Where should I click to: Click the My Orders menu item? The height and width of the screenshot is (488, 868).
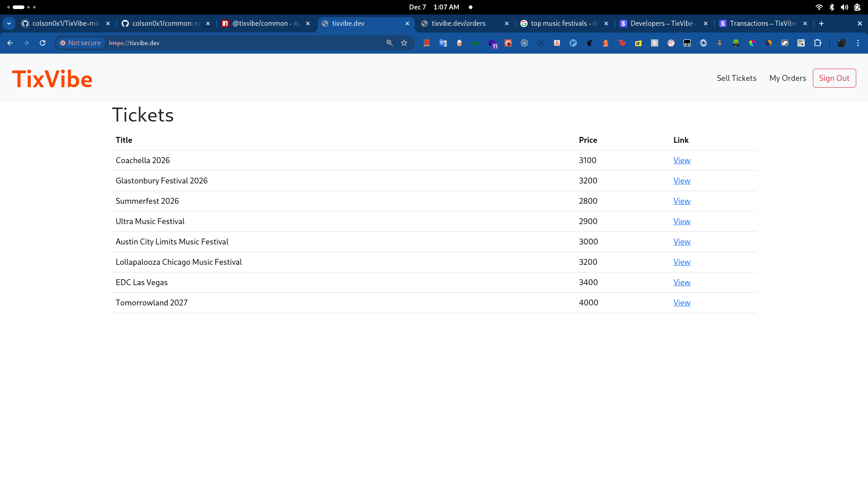point(788,78)
